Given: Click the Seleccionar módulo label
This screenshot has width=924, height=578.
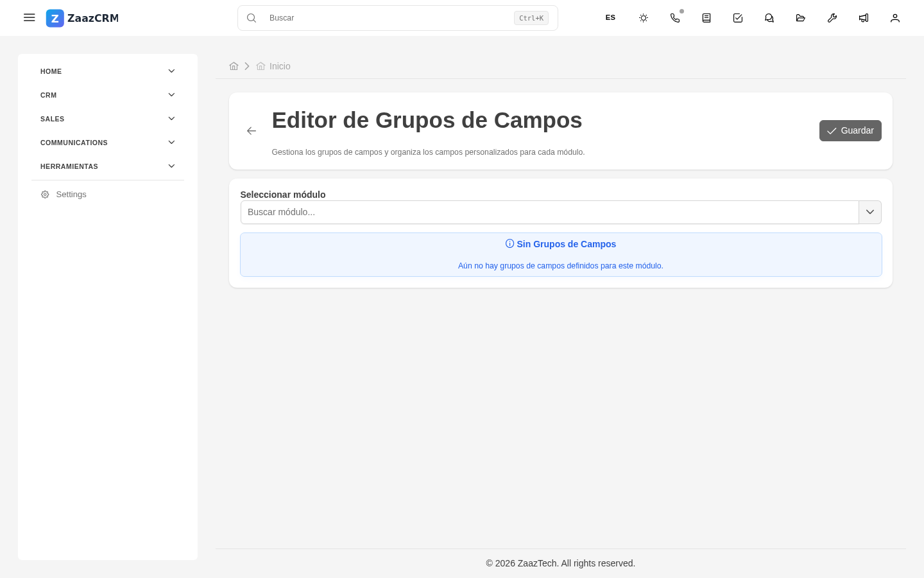Looking at the screenshot, I should (283, 195).
